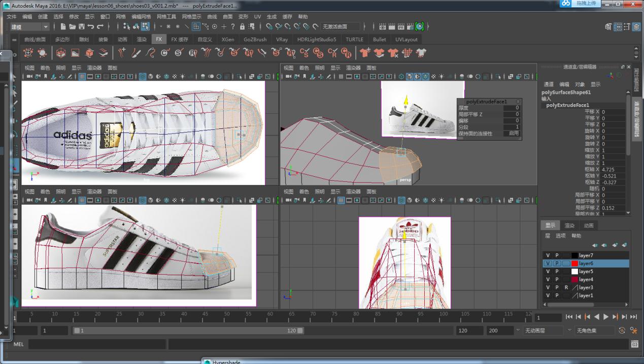This screenshot has width=644, height=364.
Task: Click the white color swatch of layer5
Action: click(x=574, y=272)
